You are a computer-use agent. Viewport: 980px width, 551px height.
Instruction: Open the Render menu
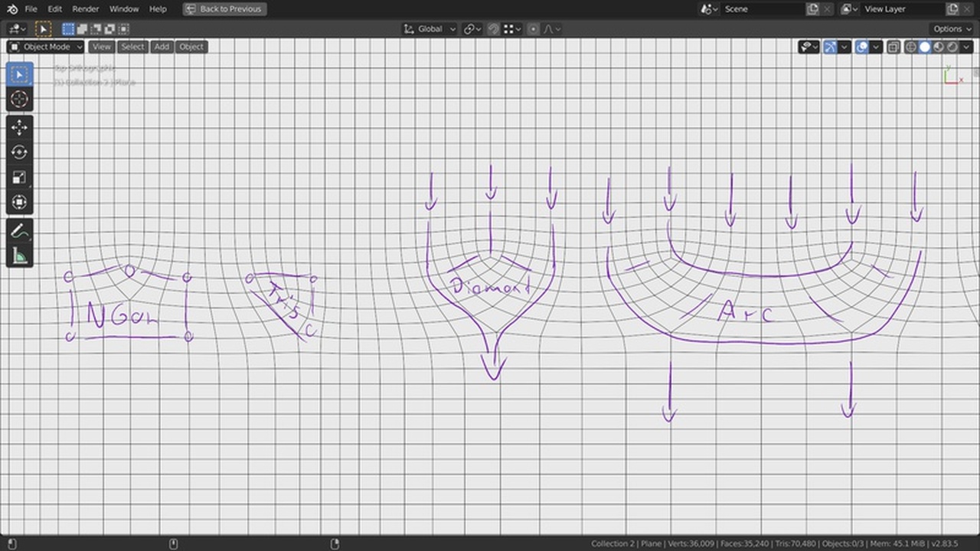pyautogui.click(x=85, y=8)
